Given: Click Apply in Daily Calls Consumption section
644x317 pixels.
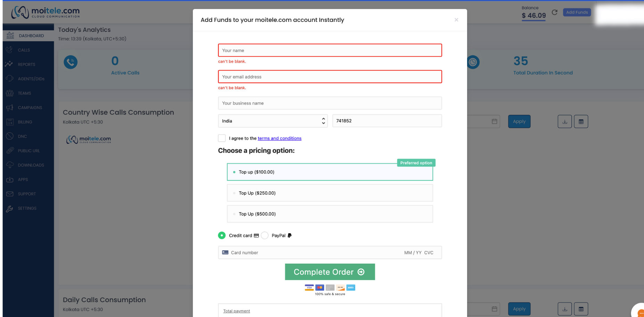Looking at the screenshot, I should (x=519, y=309).
